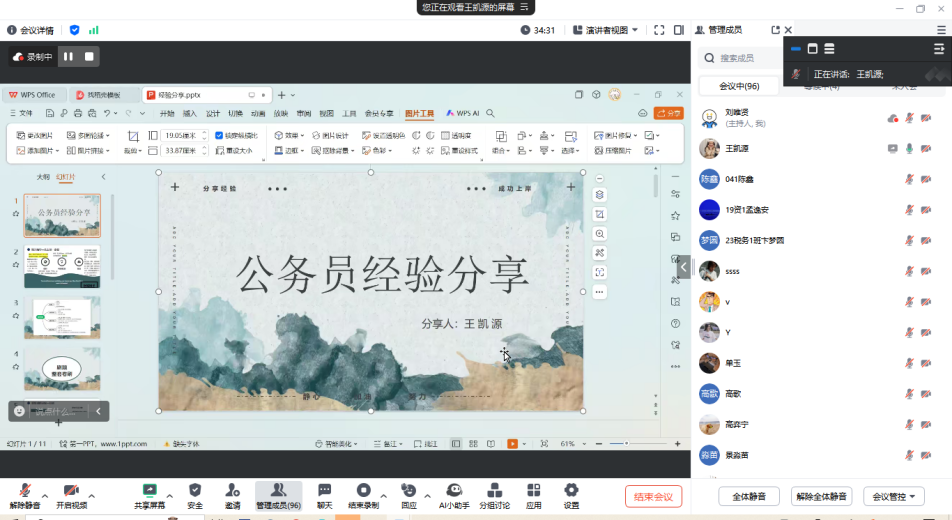Viewport: 952px width, 520px height.
Task: Click the Invite (邀请) icon
Action: point(233,490)
